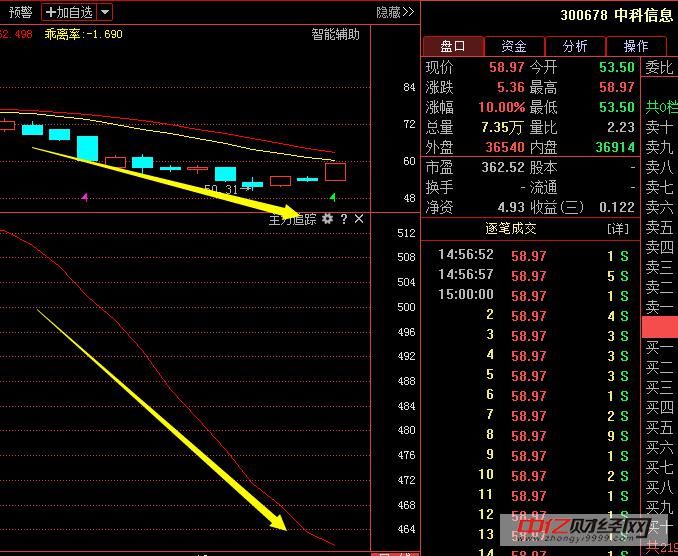This screenshot has height=556, width=678.
Task: Select the 买五 order book row
Action: click(x=659, y=428)
